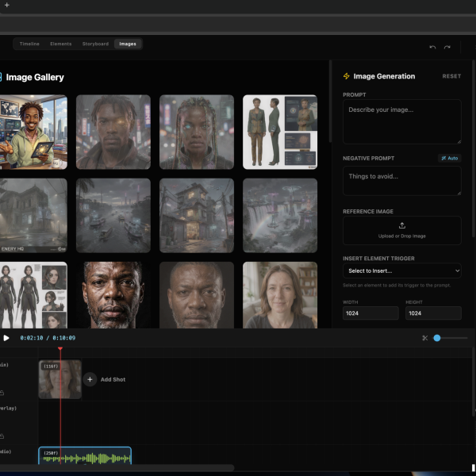Click the redo arrow icon
This screenshot has height=476, width=476.
pos(447,47)
